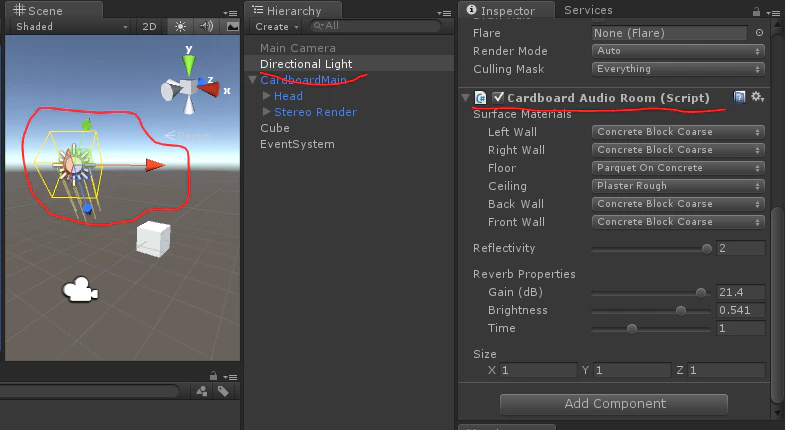This screenshot has height=430, width=786.
Task: Open Hierarchy panel options menu
Action: coord(444,13)
